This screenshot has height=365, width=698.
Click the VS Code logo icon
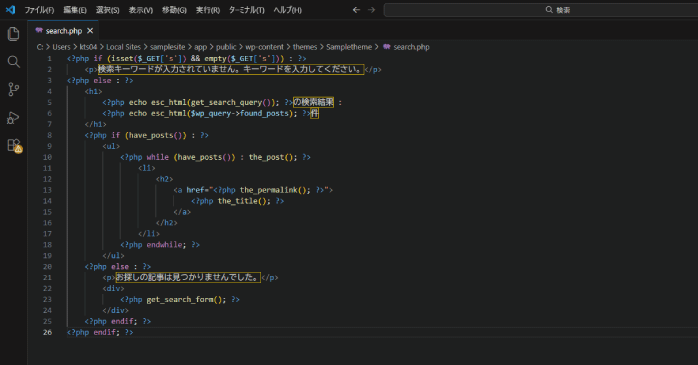click(10, 9)
